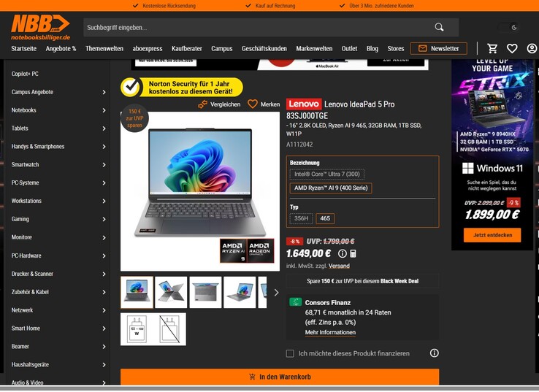Toggle the dark mode switch
This screenshot has height=392, width=539.
(x=509, y=27)
